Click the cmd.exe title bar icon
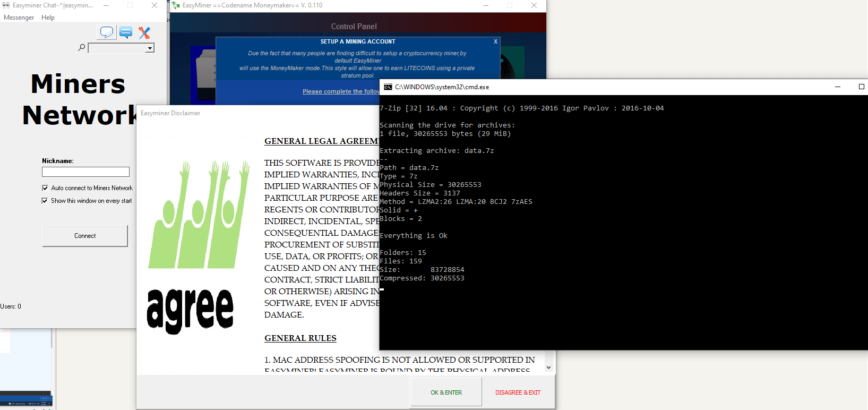The width and height of the screenshot is (868, 410). pyautogui.click(x=388, y=87)
